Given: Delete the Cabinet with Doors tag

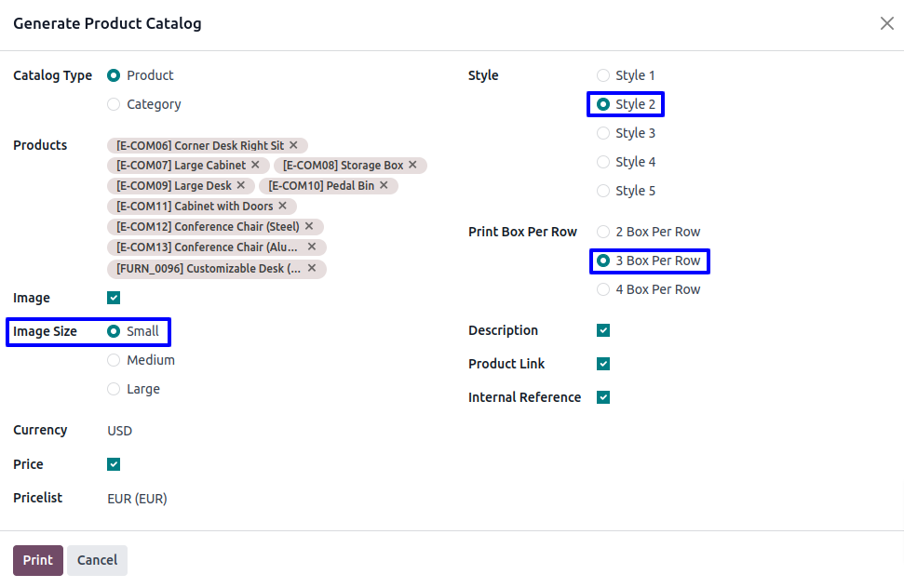Looking at the screenshot, I should pos(282,207).
